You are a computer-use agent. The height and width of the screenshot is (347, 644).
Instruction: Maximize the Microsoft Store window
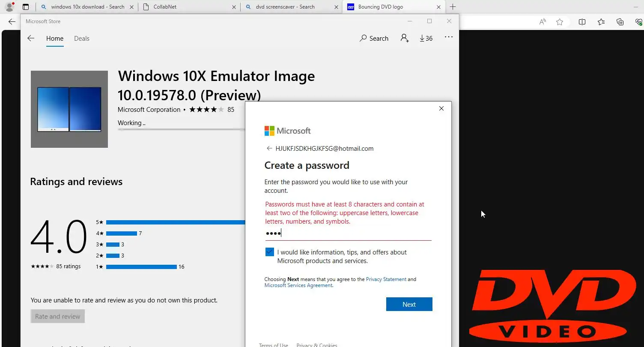(429, 21)
